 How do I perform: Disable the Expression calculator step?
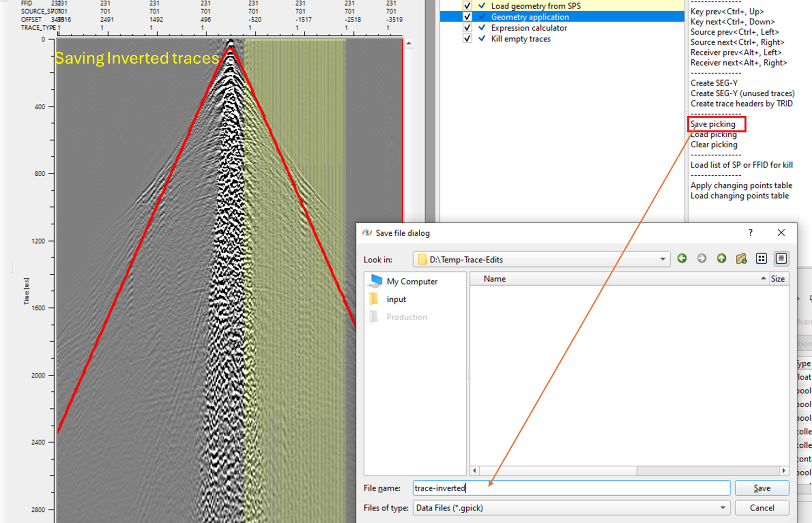coord(467,27)
